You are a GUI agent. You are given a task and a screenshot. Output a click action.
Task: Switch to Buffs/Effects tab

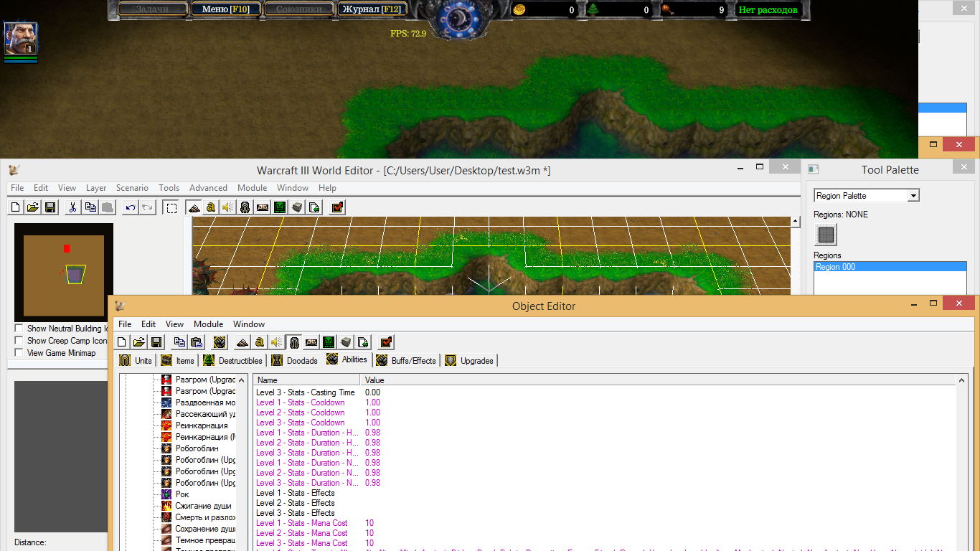(x=405, y=360)
